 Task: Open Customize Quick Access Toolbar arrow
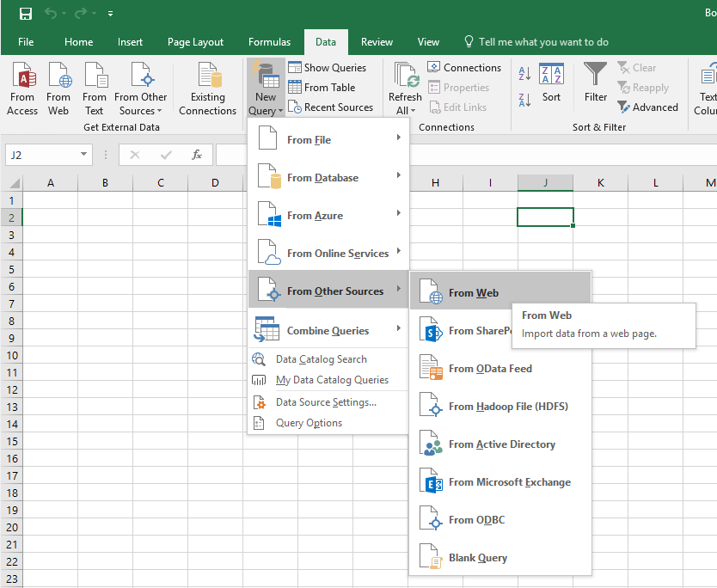(110, 14)
